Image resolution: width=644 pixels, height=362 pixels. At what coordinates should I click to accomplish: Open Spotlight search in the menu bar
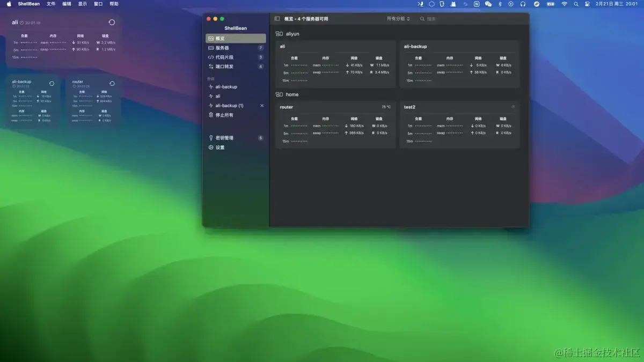[x=576, y=4]
